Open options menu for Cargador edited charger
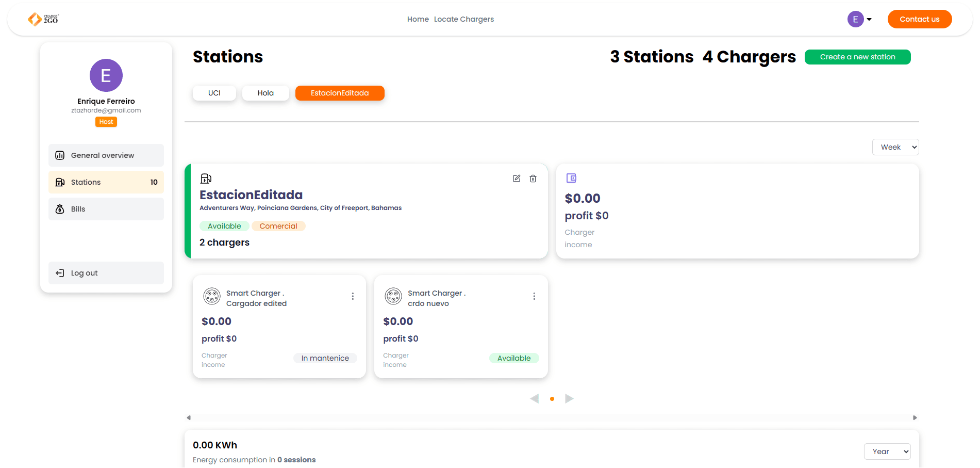 [x=353, y=296]
